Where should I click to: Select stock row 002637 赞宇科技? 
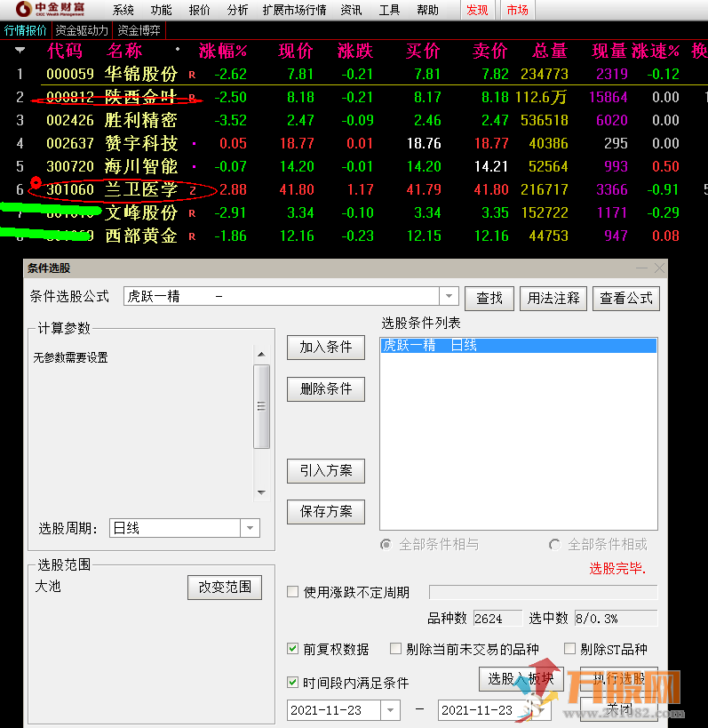[x=354, y=143]
